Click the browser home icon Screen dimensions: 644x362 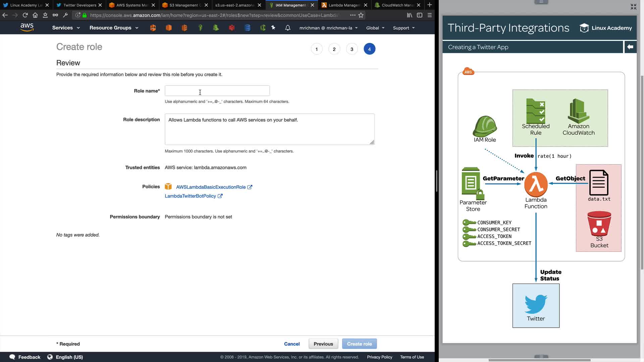35,15
